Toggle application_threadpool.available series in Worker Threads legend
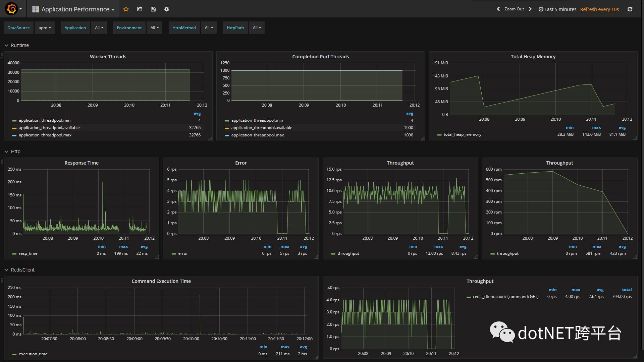This screenshot has height=362, width=644. [x=49, y=128]
